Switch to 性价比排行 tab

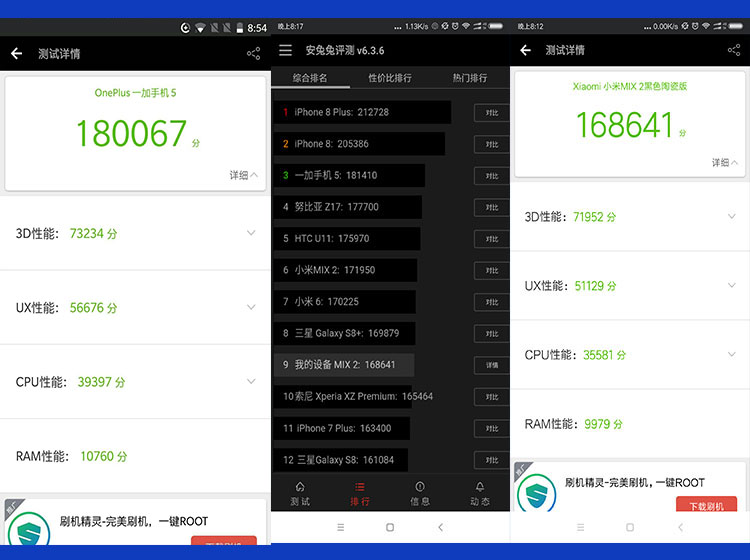tap(390, 77)
